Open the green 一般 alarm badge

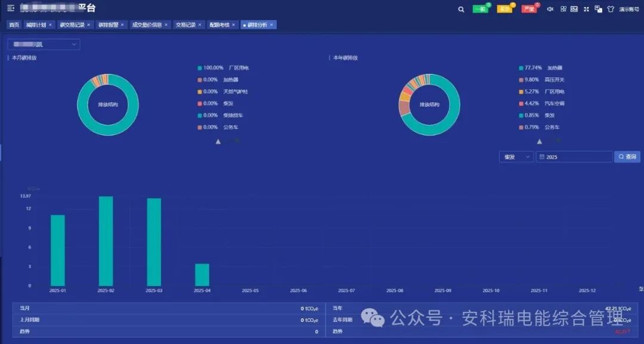[x=479, y=9]
